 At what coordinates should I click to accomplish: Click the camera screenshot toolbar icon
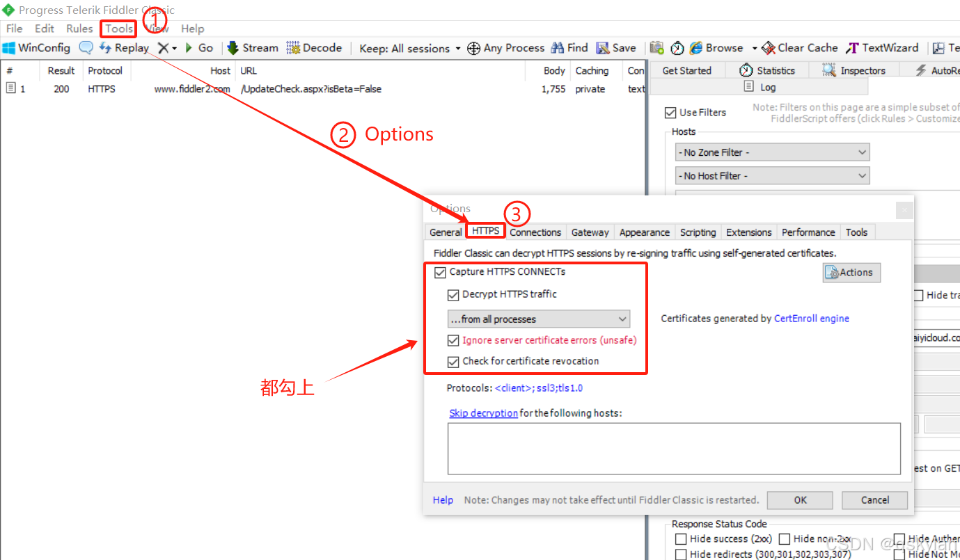[656, 48]
